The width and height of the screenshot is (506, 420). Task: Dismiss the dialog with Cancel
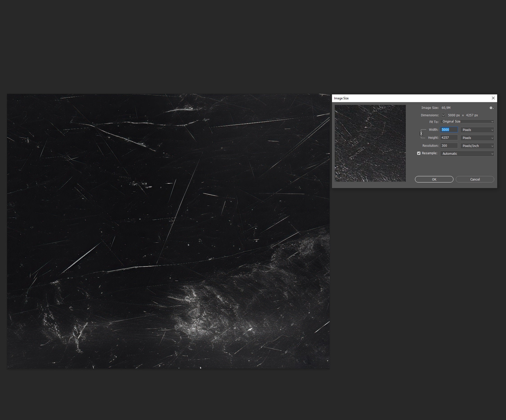click(x=475, y=179)
